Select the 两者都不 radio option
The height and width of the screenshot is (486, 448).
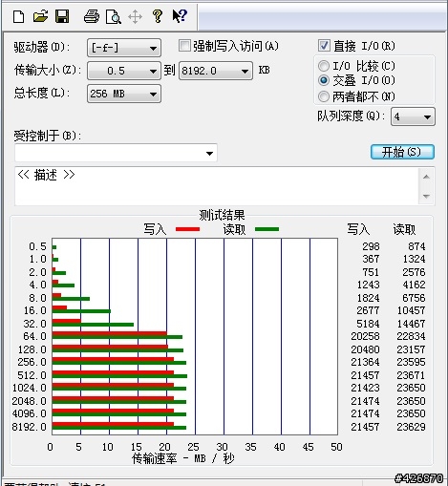pos(324,96)
